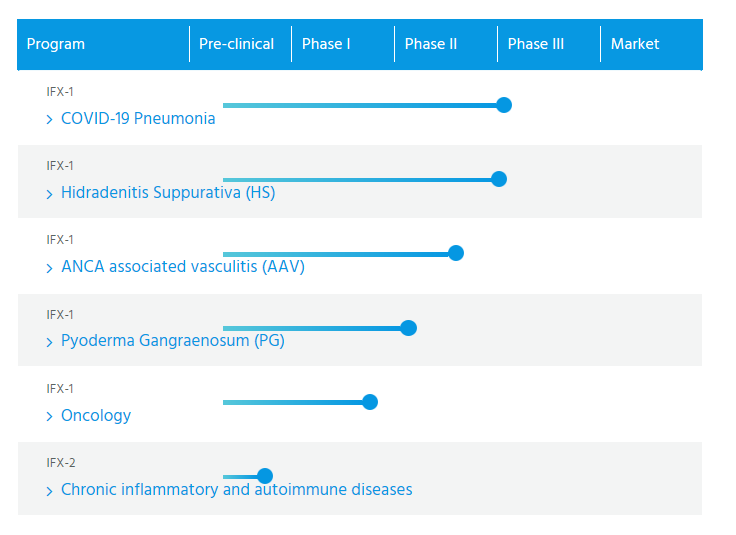The image size is (736, 535).
Task: Click the Oncology progress bar end dot
Action: coord(370,402)
